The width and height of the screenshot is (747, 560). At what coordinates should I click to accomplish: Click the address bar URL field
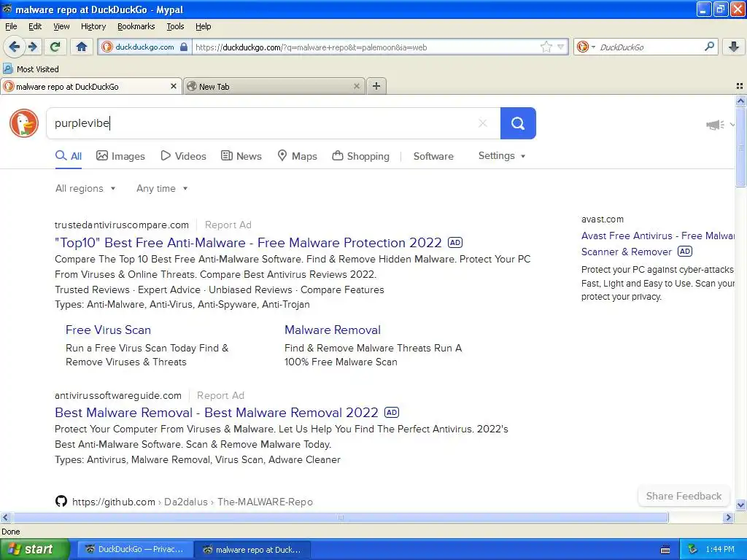(x=365, y=47)
